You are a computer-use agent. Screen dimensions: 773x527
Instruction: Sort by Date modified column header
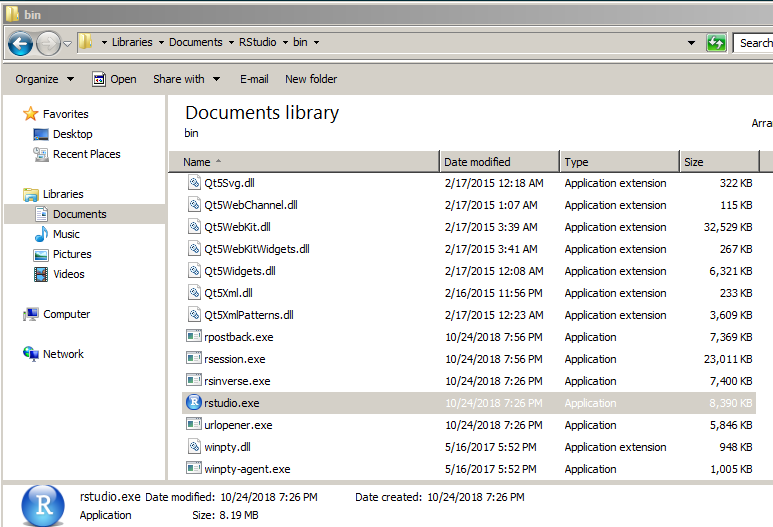499,162
